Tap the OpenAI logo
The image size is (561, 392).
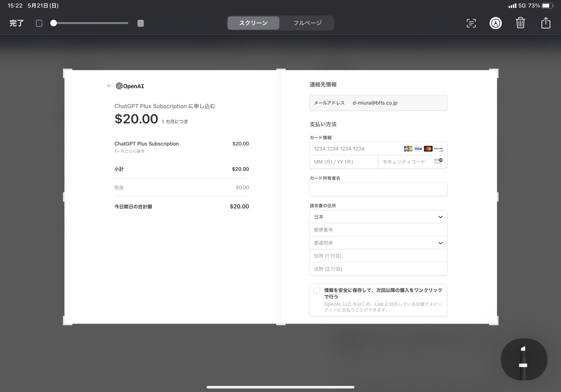click(130, 86)
